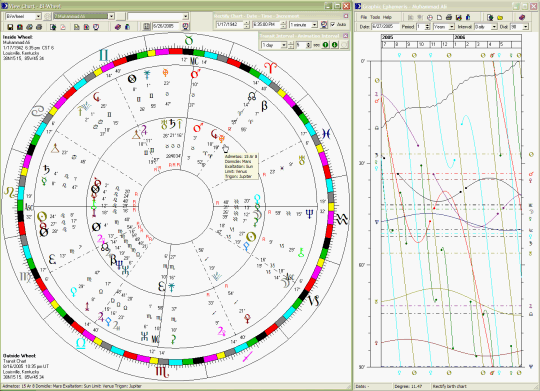The height and width of the screenshot is (391, 540).
Task: Expand the 1 minute increment dropdown
Action: pyautogui.click(x=314, y=25)
